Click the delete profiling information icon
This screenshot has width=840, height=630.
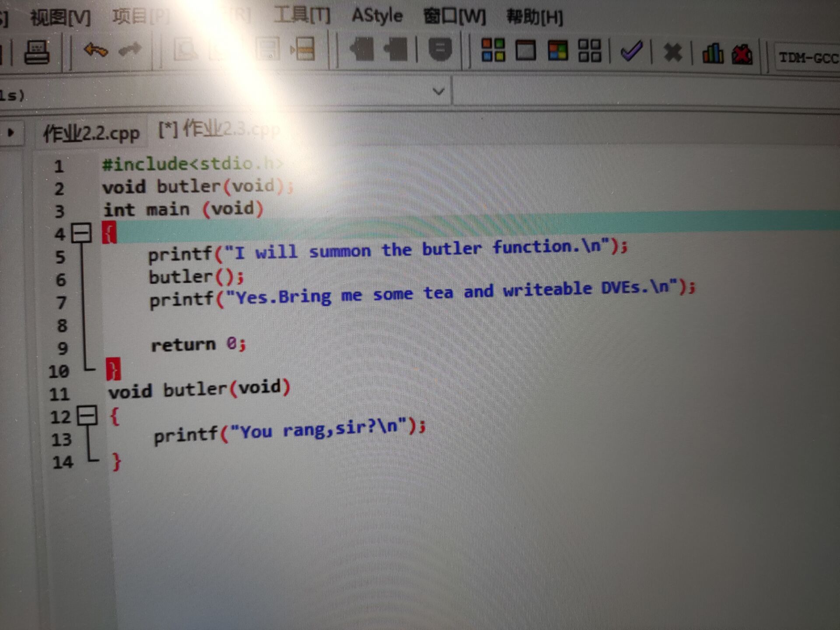click(x=742, y=55)
